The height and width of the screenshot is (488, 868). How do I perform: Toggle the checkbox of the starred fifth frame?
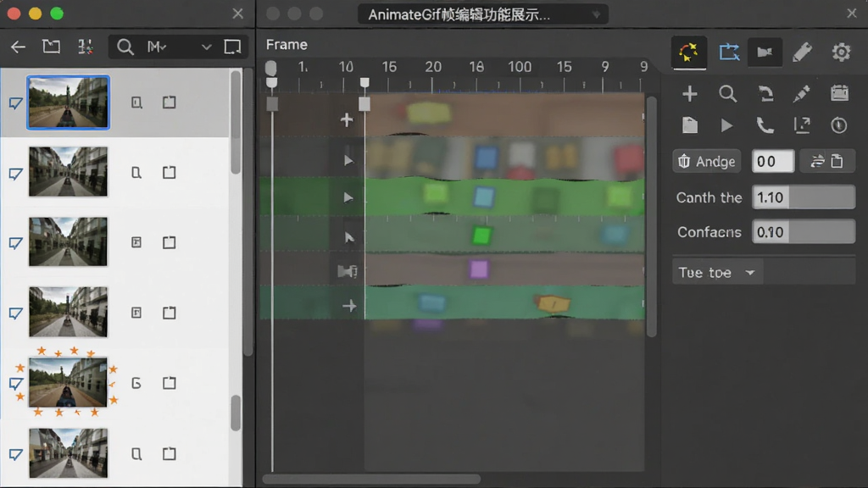coord(15,384)
